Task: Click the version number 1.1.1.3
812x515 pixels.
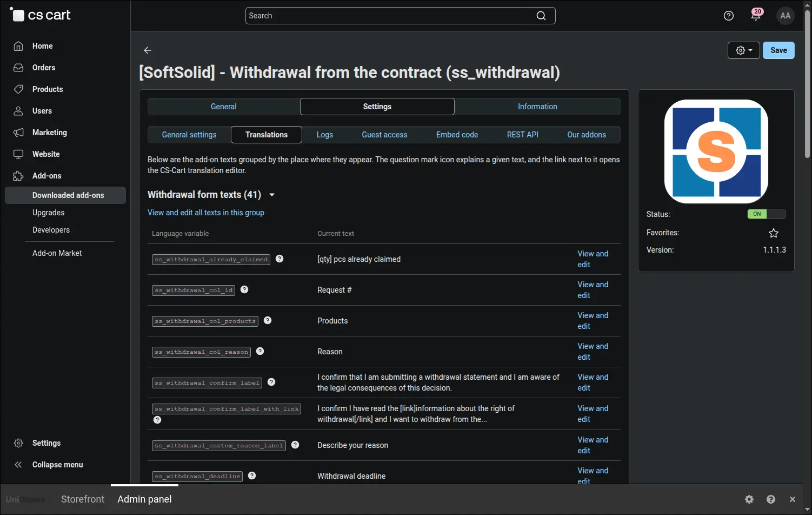Action: [774, 250]
